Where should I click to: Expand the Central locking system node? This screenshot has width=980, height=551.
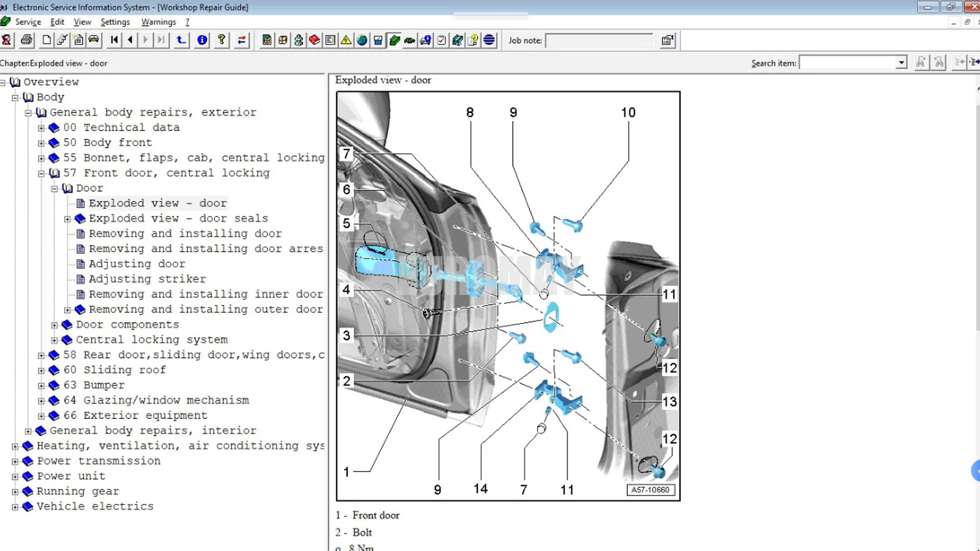tap(54, 340)
